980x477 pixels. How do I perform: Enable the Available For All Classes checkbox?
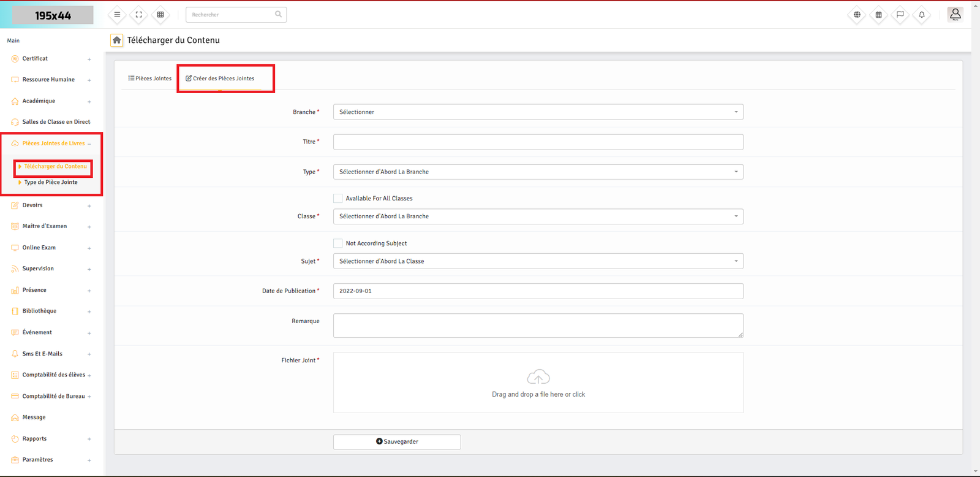click(338, 198)
